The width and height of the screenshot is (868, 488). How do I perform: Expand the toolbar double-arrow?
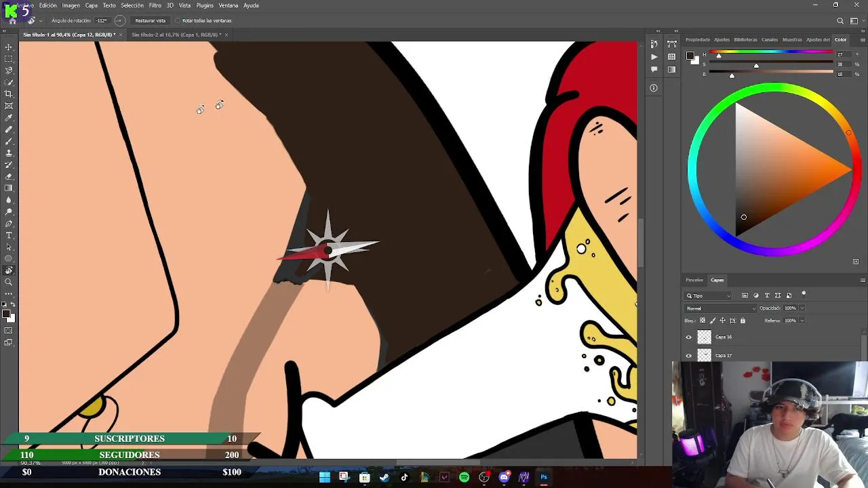click(5, 30)
